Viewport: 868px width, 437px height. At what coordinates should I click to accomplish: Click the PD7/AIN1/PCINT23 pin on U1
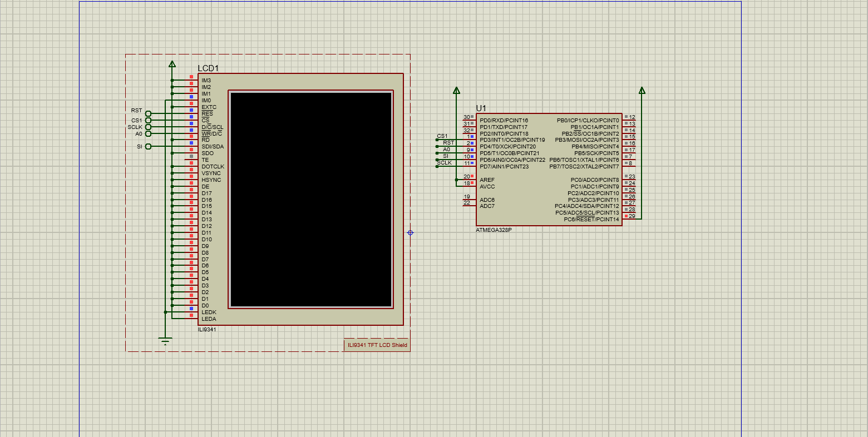(504, 167)
